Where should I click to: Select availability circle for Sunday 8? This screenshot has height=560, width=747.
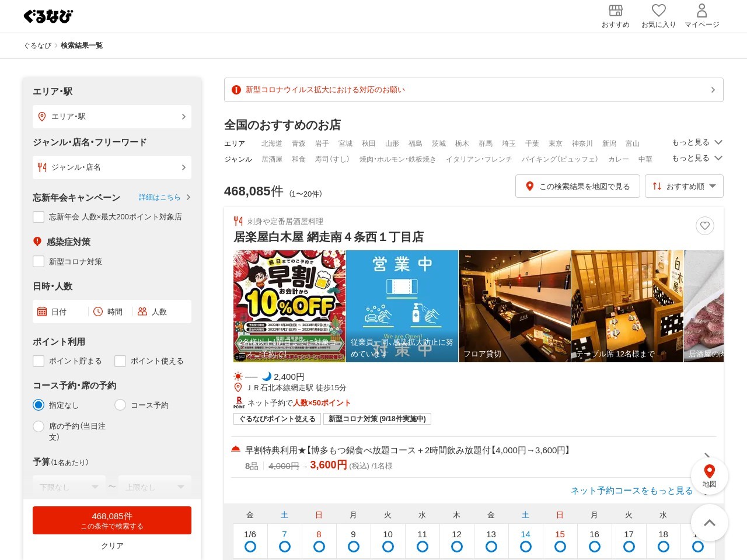click(319, 547)
